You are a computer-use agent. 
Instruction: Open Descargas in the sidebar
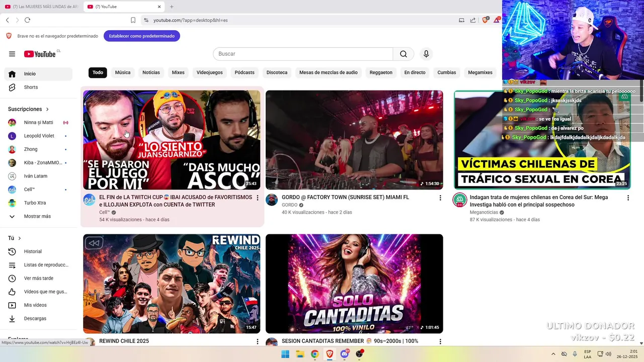click(x=38, y=319)
